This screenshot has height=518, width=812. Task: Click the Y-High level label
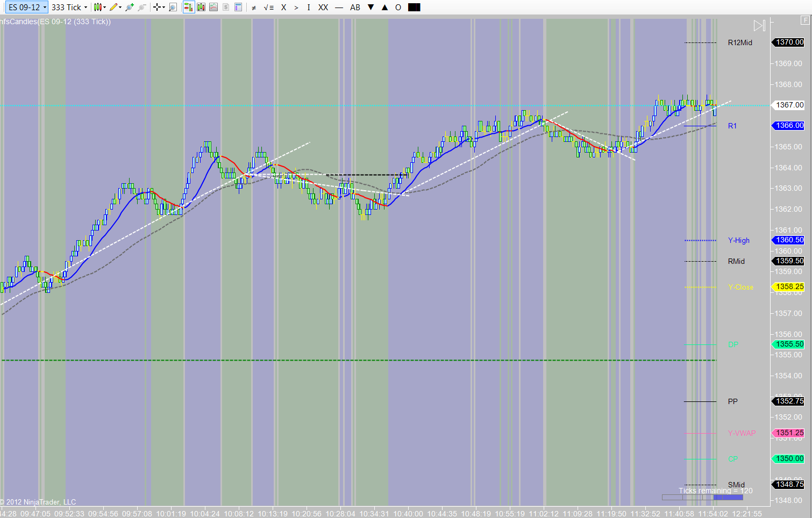[739, 240]
